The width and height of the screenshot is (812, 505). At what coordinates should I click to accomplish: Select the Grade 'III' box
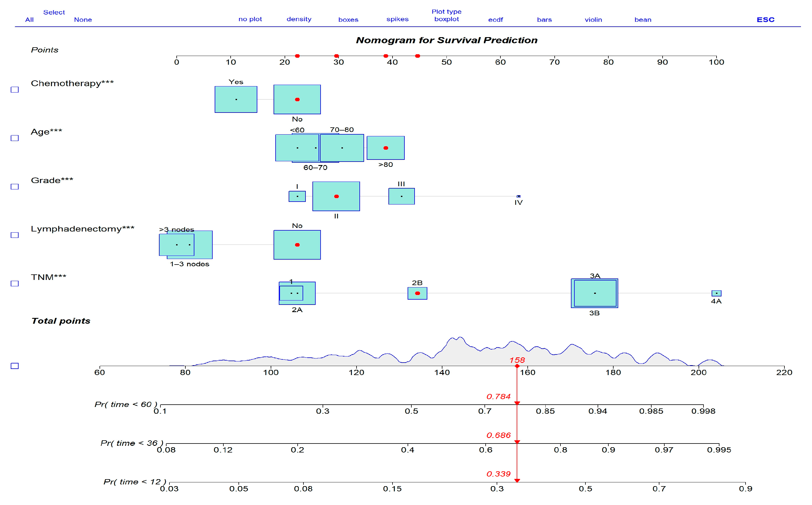402,196
